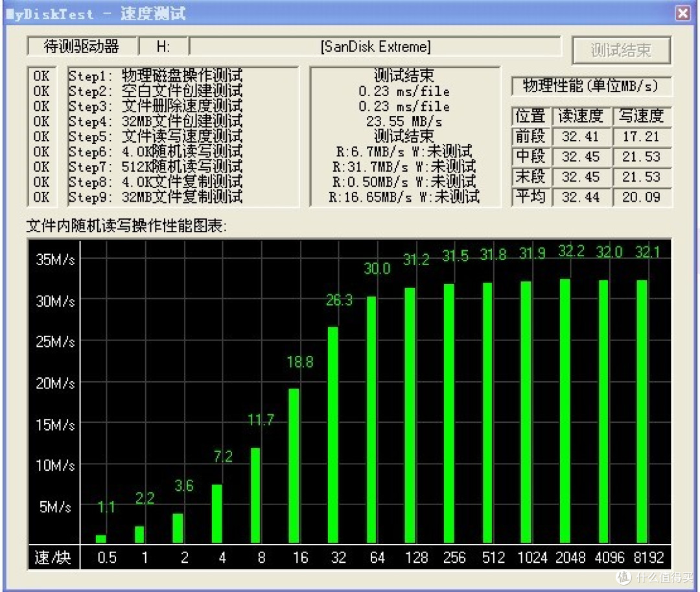The height and width of the screenshot is (592, 700).
Task: Click the 平均 row label
Action: click(x=530, y=197)
